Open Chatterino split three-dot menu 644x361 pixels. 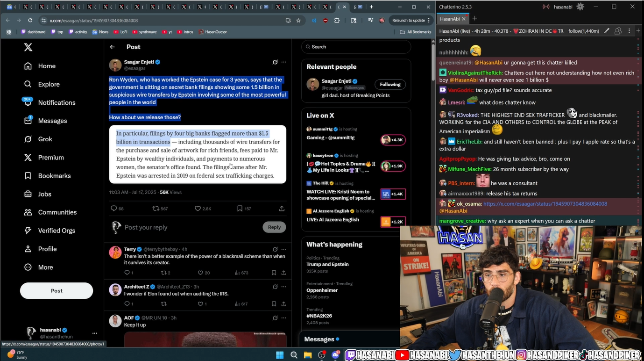coord(629,31)
